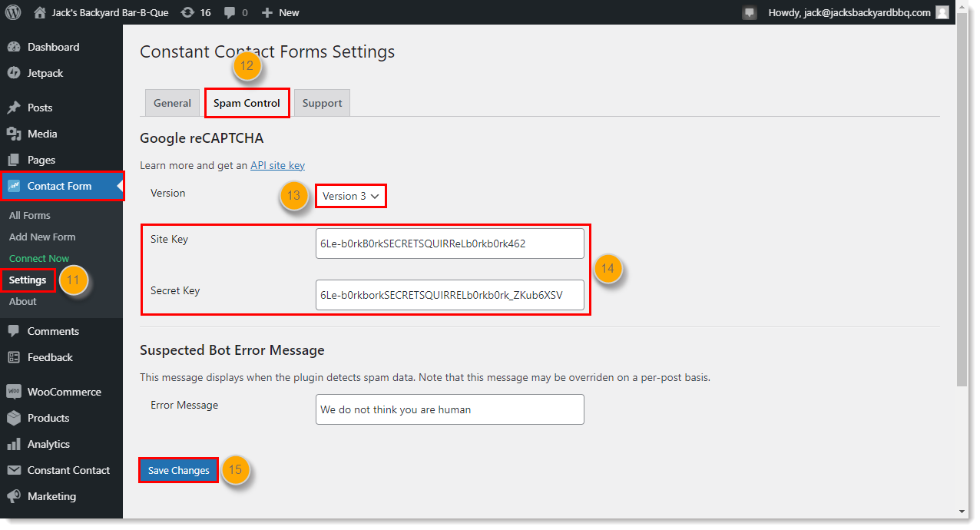Click the scroll down arrow
The height and width of the screenshot is (530, 980).
(x=962, y=512)
